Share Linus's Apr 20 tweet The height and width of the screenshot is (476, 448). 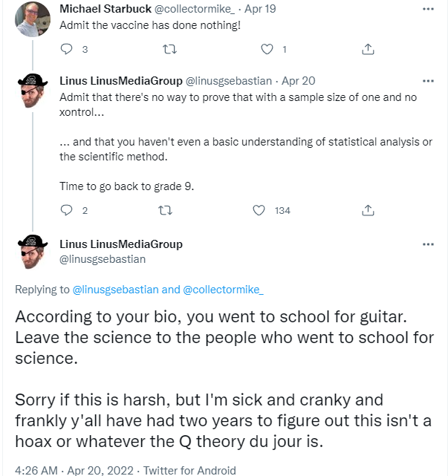[368, 210]
